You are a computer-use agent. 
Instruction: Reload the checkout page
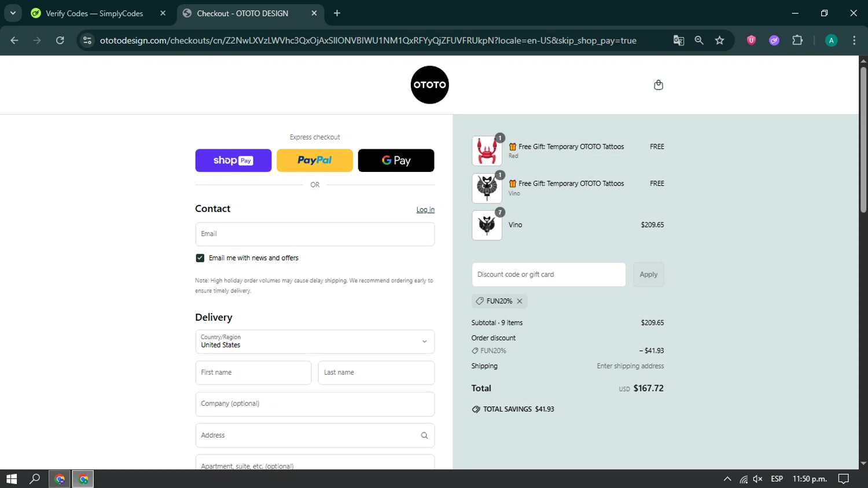(60, 40)
